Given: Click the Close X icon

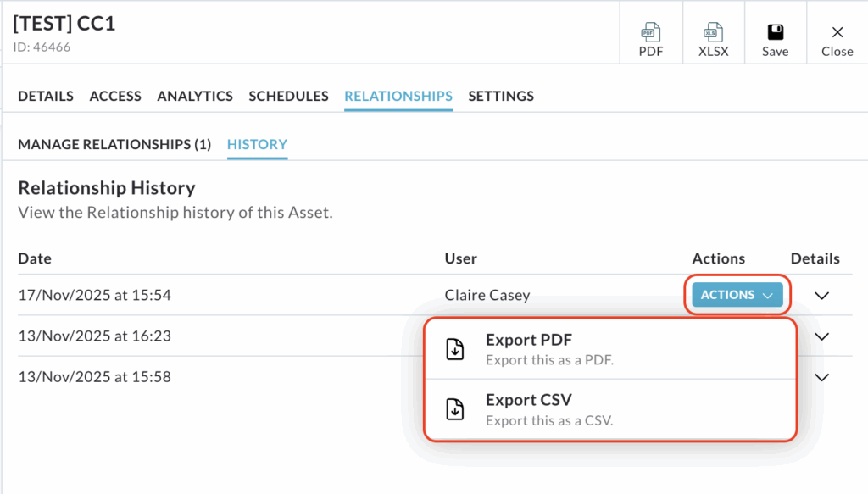Looking at the screenshot, I should pyautogui.click(x=837, y=32).
